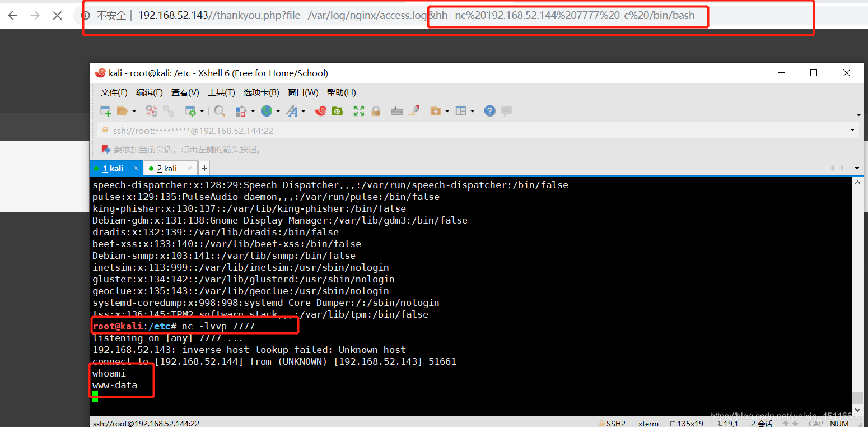Screen dimensions: 868x427
Task: Click the lock screen padlock icon
Action: (376, 111)
